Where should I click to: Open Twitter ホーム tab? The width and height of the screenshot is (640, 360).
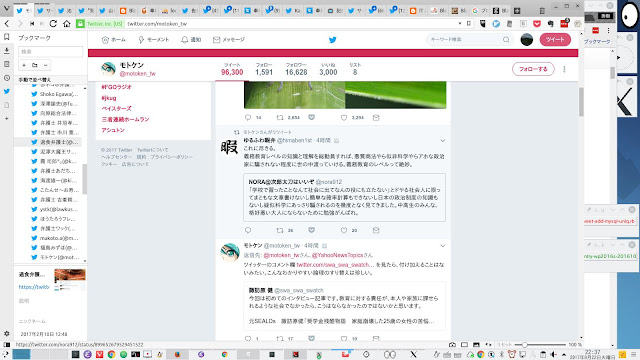click(x=113, y=40)
